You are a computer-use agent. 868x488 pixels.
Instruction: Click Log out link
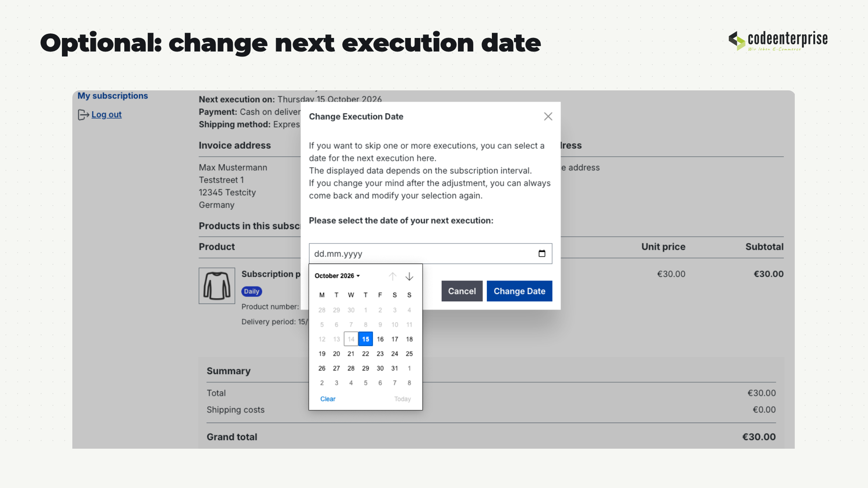coord(106,115)
